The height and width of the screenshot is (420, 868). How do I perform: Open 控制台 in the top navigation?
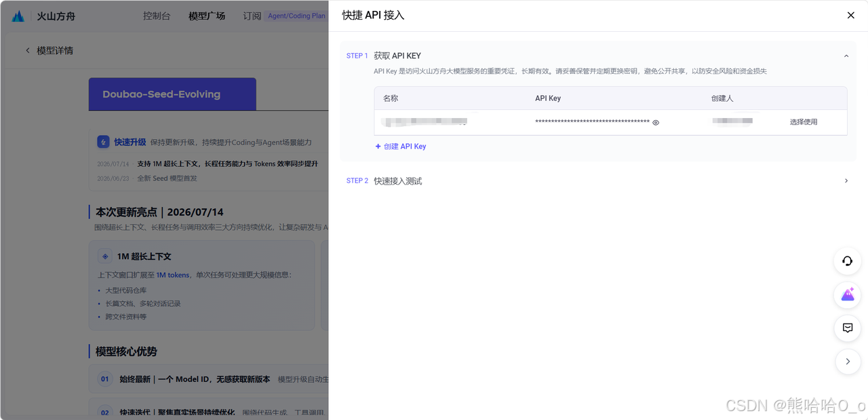[x=157, y=16]
